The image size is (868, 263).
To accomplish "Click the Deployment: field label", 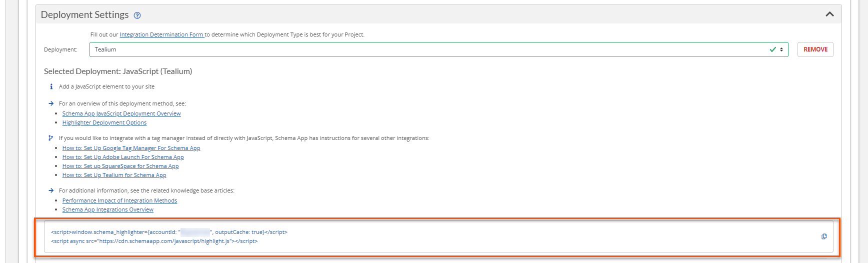I will click(x=60, y=49).
